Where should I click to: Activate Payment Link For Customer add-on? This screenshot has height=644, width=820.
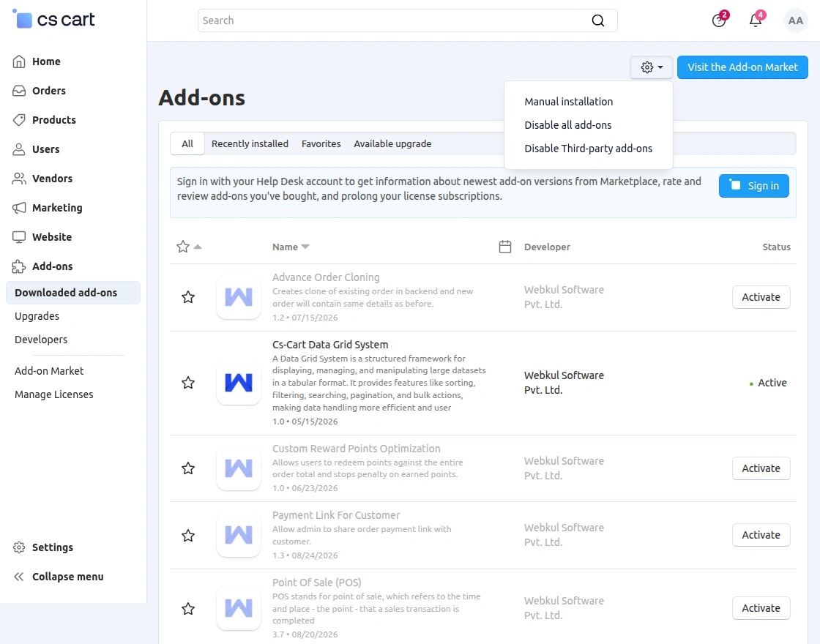[761, 535]
